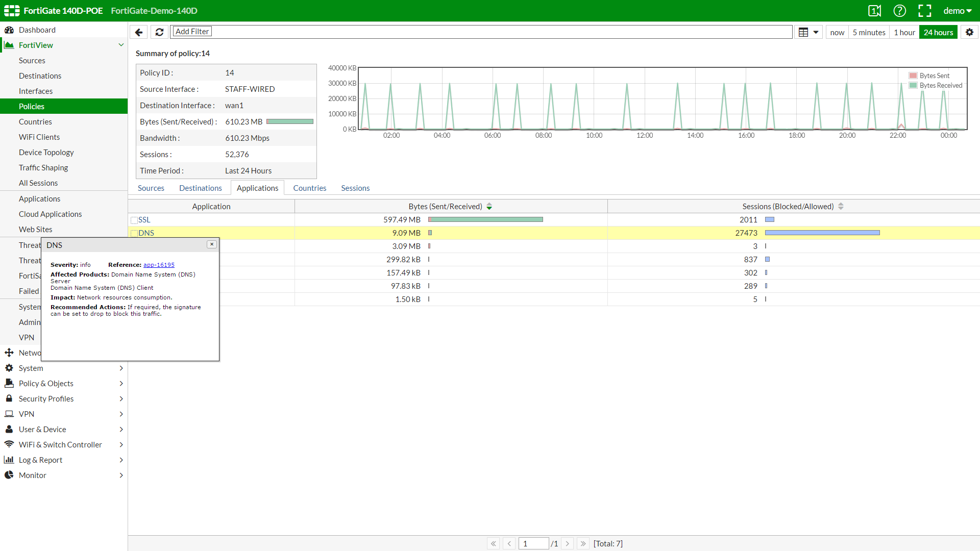Click the back arrow button

139,32
